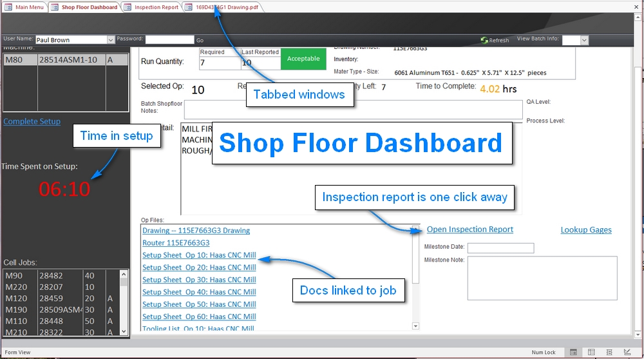The image size is (644, 359).
Task: Switch to Datasheet View via status bar icon
Action: tap(591, 352)
